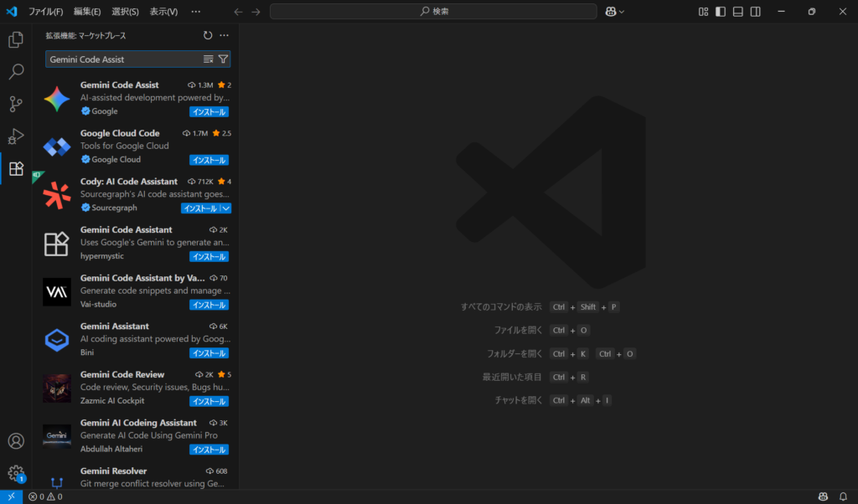This screenshot has height=504, width=858.
Task: Open the Manage gear icon
Action: (15, 473)
